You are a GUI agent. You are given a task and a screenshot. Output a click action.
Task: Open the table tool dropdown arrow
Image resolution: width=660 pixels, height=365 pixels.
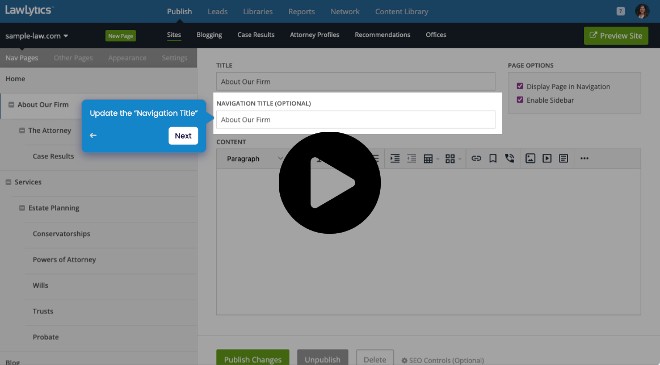click(437, 159)
